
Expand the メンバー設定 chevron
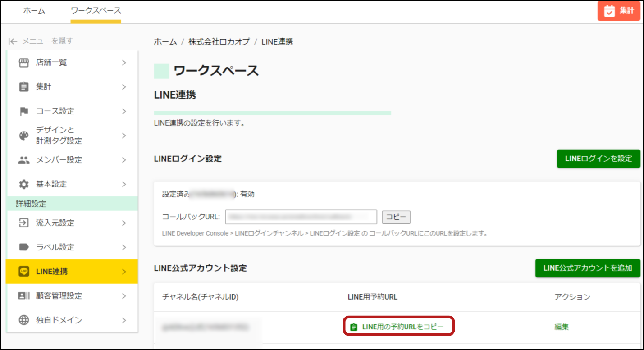pos(124,160)
